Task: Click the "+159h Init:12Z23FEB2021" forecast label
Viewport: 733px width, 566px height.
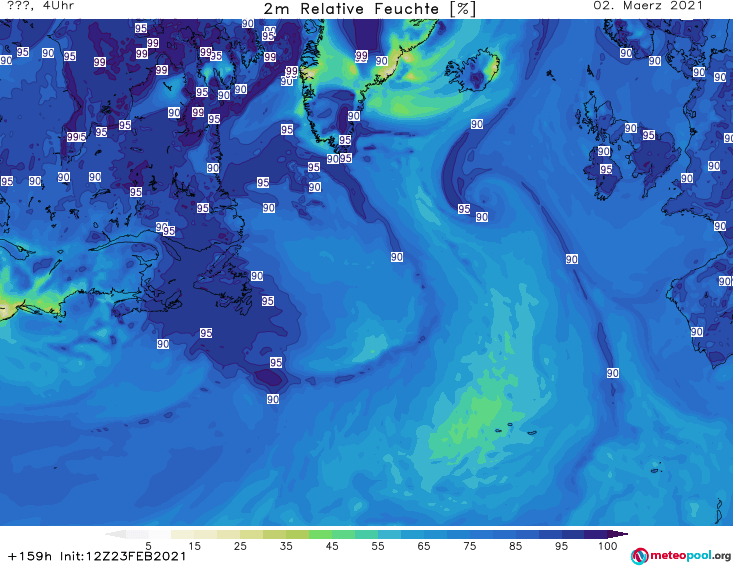Action: 97,556
